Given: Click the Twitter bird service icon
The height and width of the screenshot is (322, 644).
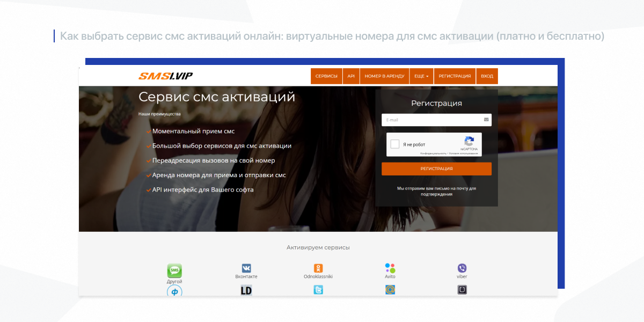Looking at the screenshot, I should coord(318,290).
